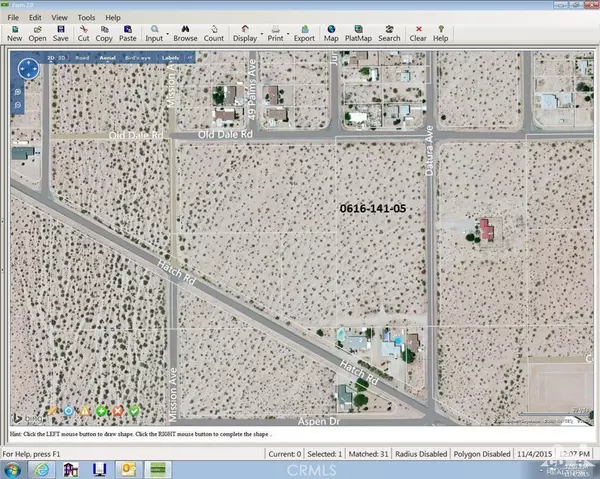Image resolution: width=600 pixels, height=479 pixels.
Task: Click the "Radius Disabled" status entry
Action: point(421,454)
